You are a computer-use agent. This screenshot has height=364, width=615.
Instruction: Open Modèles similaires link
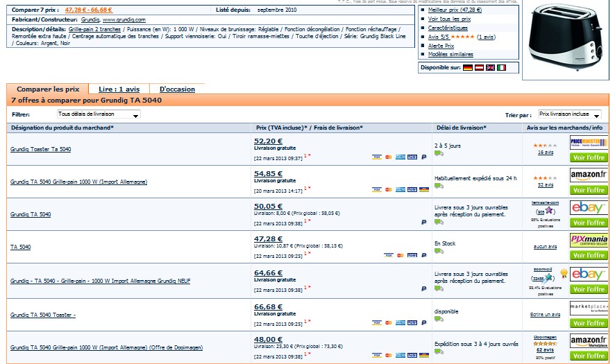coord(450,55)
